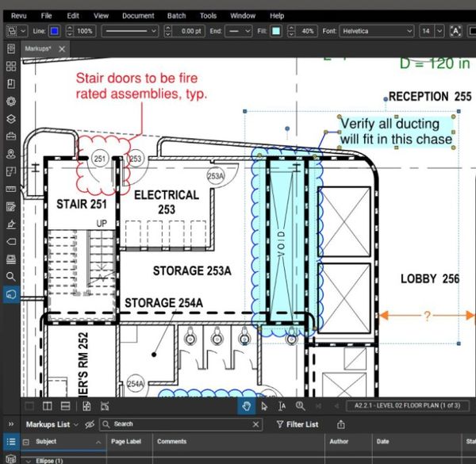This screenshot has width=476, height=464.
Task: Sort by Comments column header
Action: (x=171, y=442)
